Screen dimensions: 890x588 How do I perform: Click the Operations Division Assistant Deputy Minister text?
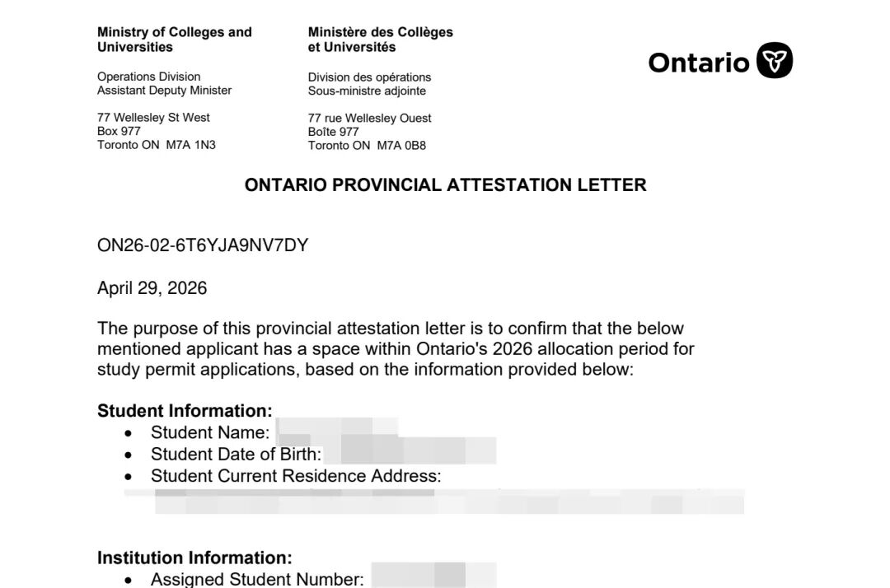coord(164,83)
